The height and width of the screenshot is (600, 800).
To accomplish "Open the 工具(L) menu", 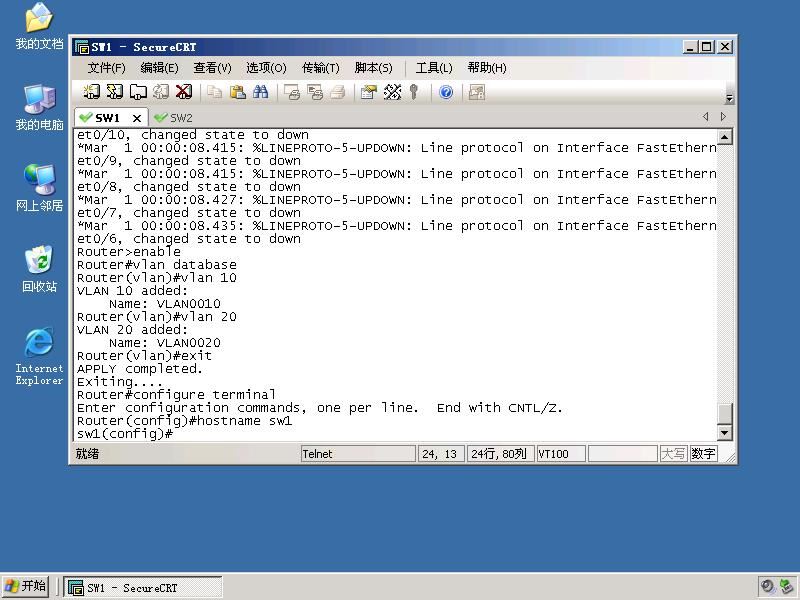I will [x=434, y=68].
